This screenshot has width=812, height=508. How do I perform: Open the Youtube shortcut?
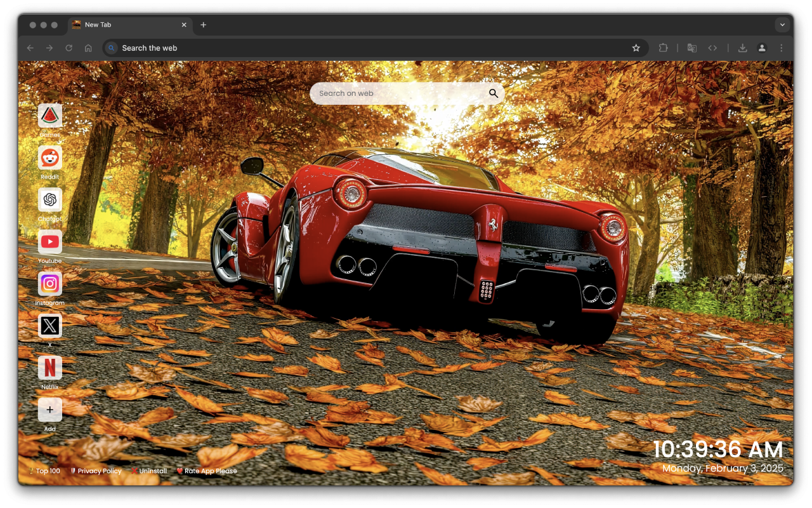point(49,242)
